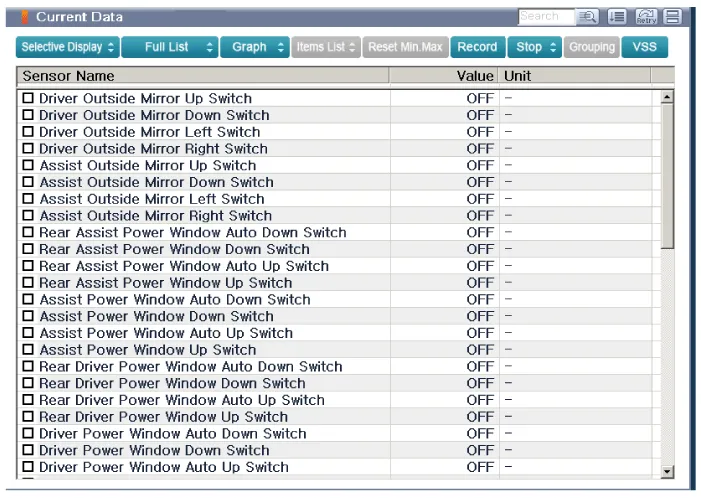Click the split panel layout icon

tap(673, 17)
